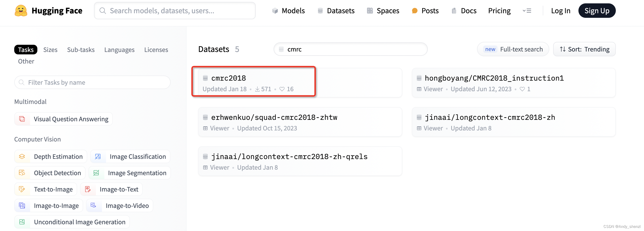This screenshot has height=231, width=644.
Task: Click the Posts orange bubble icon
Action: pos(415,11)
